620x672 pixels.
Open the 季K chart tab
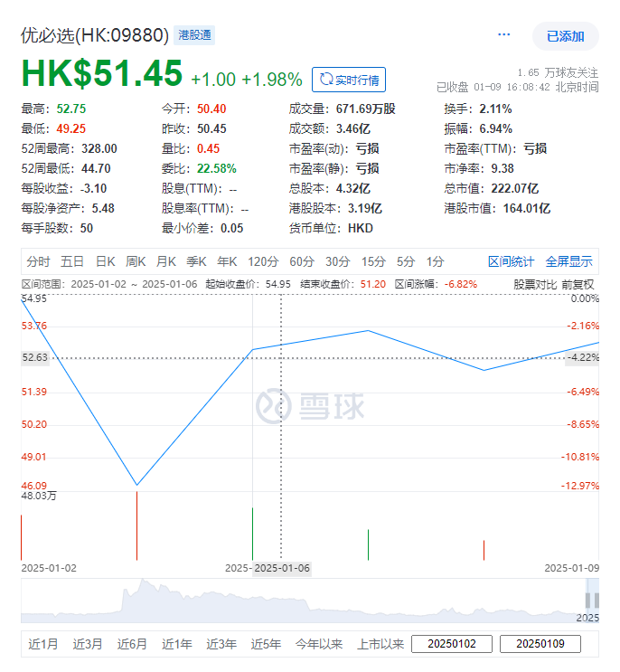pyautogui.click(x=196, y=261)
